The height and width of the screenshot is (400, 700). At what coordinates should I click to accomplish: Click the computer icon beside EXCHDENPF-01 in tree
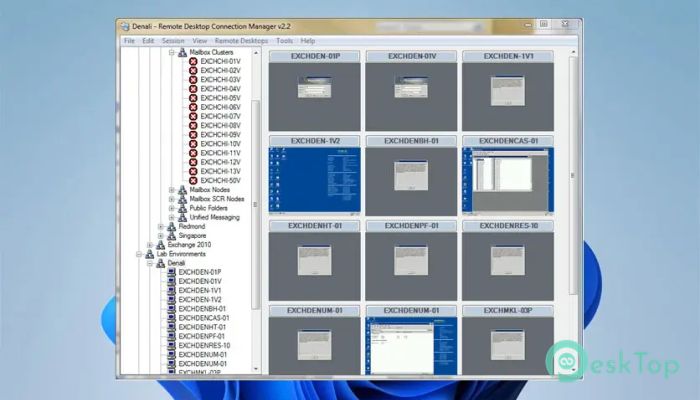(171, 336)
